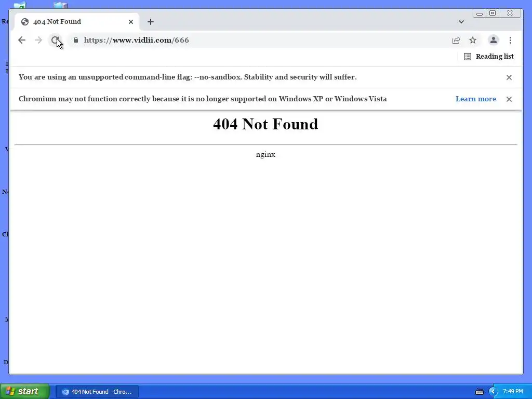The width and height of the screenshot is (532, 399).
Task: Open a new tab with plus button
Action: pos(151,22)
